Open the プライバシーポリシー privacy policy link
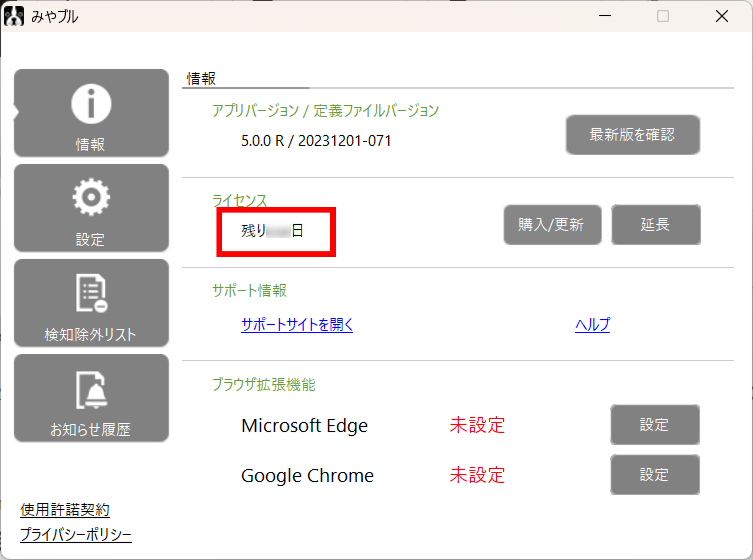 coord(76,534)
